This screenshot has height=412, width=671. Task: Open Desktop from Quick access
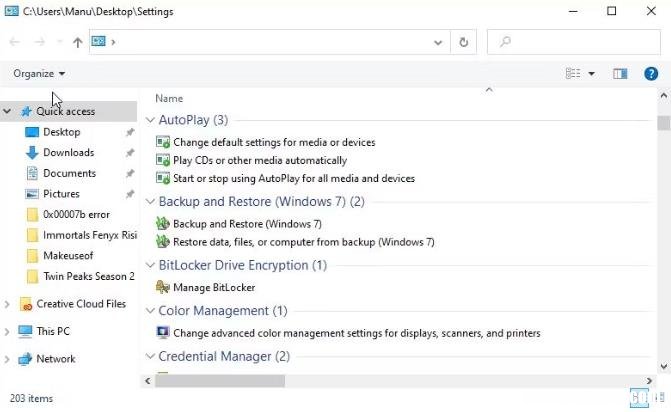(x=62, y=132)
